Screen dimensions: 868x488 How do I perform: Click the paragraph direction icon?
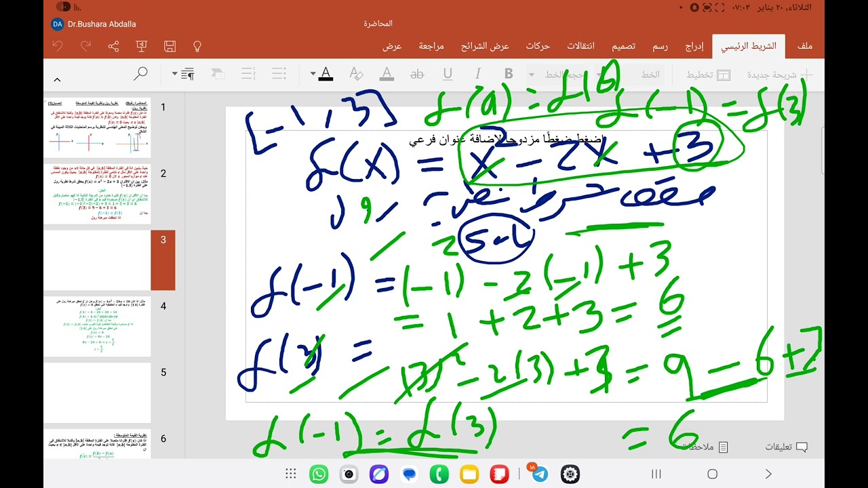pos(188,74)
